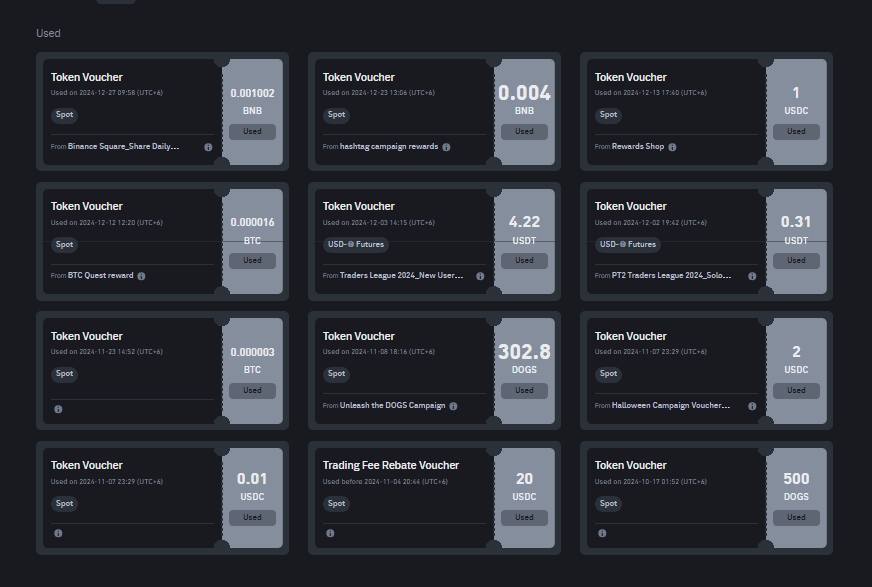
Task: Click info icon on 500 DOGS voucher
Action: [x=602, y=533]
